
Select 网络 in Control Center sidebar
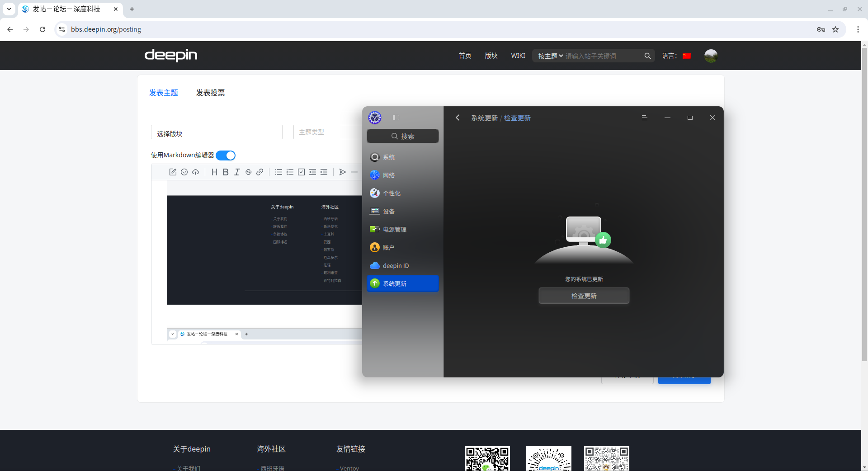click(x=403, y=175)
